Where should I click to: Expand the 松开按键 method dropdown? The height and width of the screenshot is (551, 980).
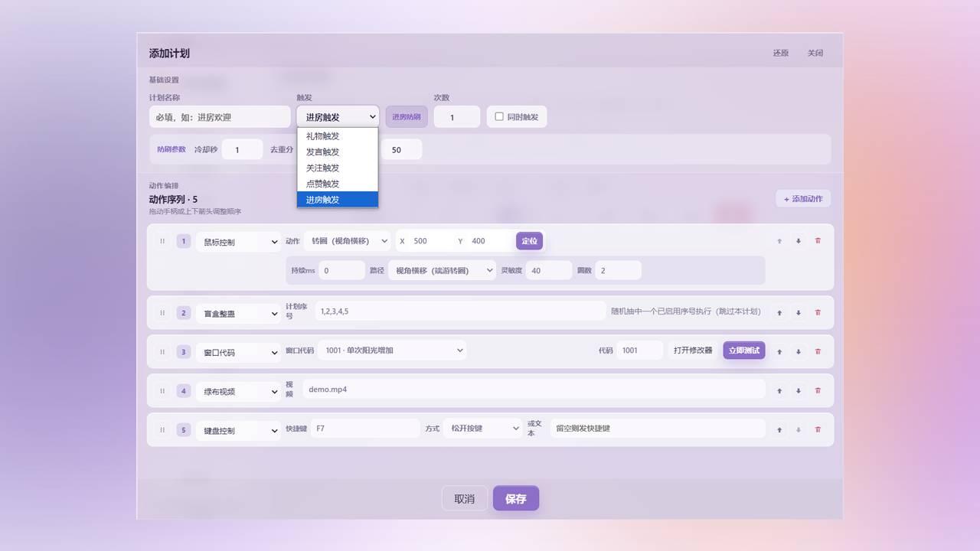pos(482,428)
